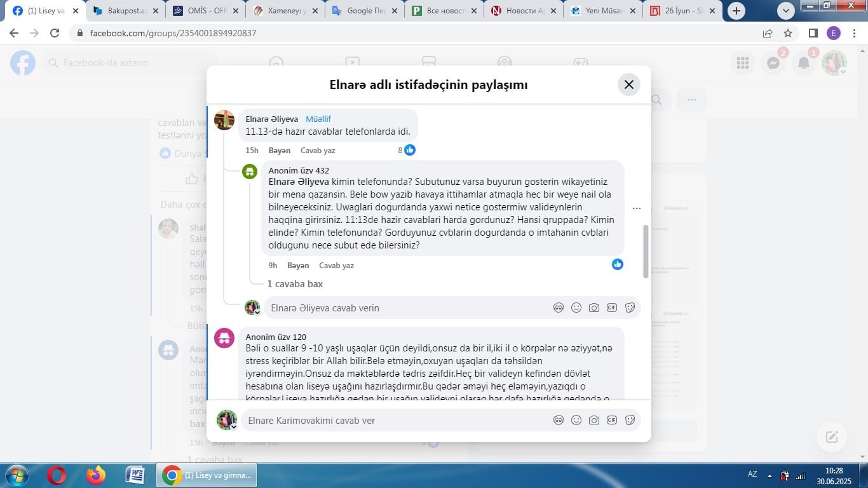Show hidden system tray icons arrow
This screenshot has width=868, height=488.
(770, 475)
